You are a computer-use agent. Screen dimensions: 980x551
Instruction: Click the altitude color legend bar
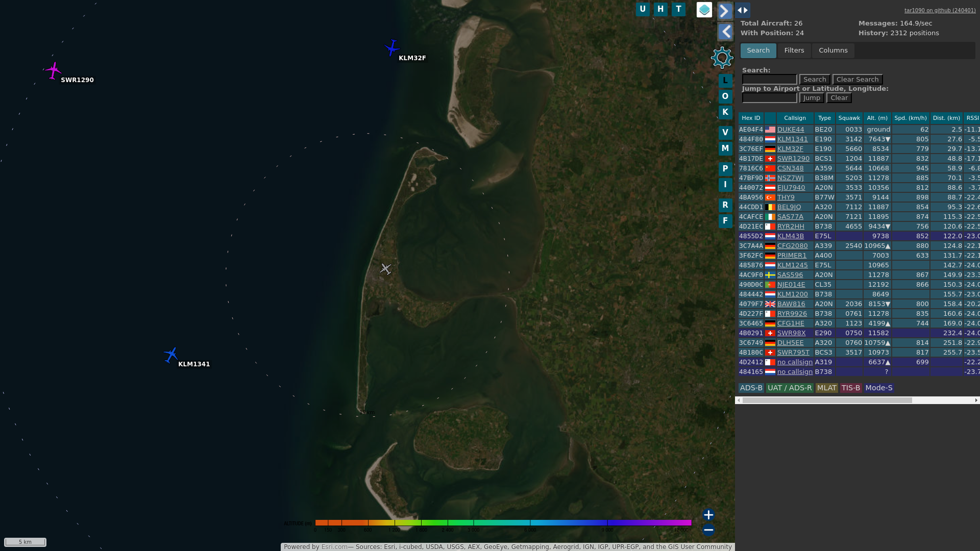(503, 522)
